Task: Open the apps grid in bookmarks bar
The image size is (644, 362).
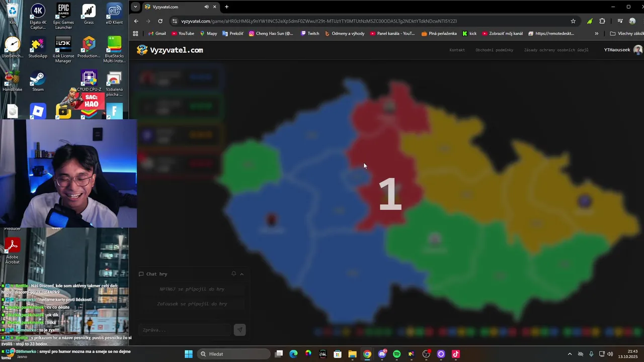Action: (135, 34)
